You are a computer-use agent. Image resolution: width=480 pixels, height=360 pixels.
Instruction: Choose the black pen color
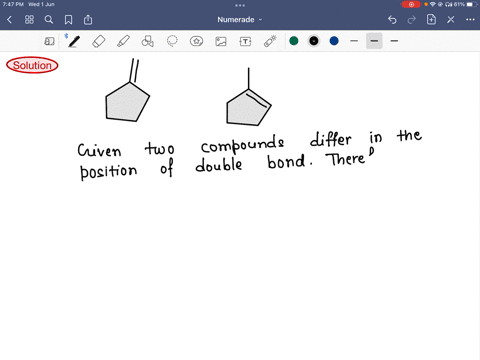[314, 41]
